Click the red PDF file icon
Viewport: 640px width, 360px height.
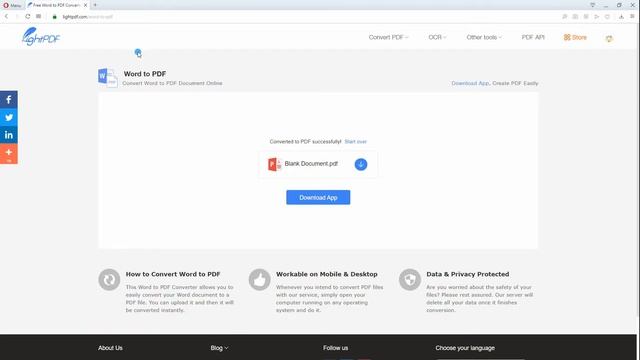(274, 164)
